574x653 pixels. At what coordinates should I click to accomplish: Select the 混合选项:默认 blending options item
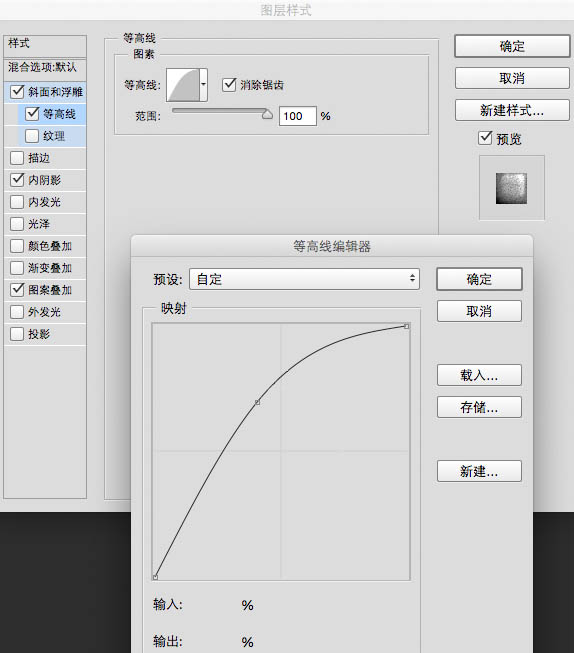pyautogui.click(x=42, y=67)
